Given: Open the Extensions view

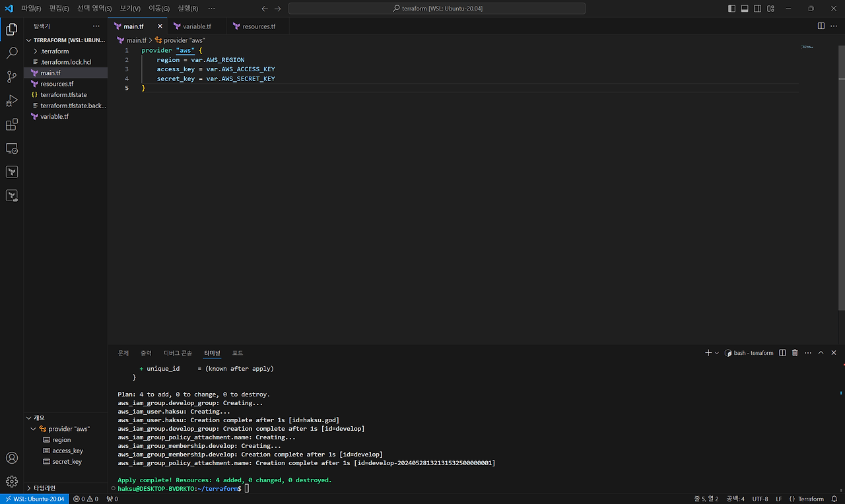Looking at the screenshot, I should point(11,125).
